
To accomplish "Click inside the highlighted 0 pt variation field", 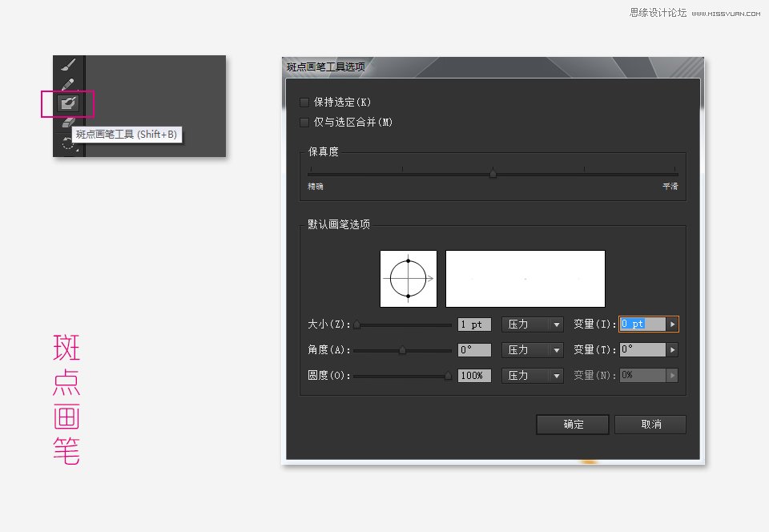I will pyautogui.click(x=639, y=324).
